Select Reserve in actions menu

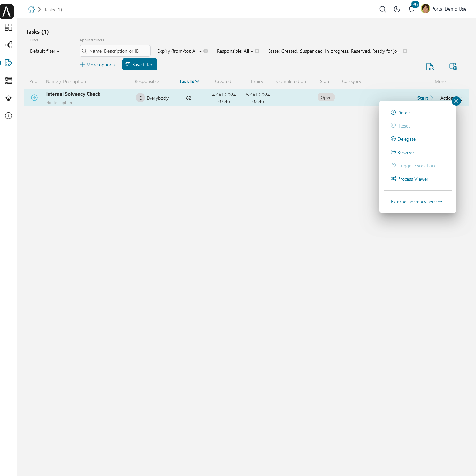pos(402,152)
